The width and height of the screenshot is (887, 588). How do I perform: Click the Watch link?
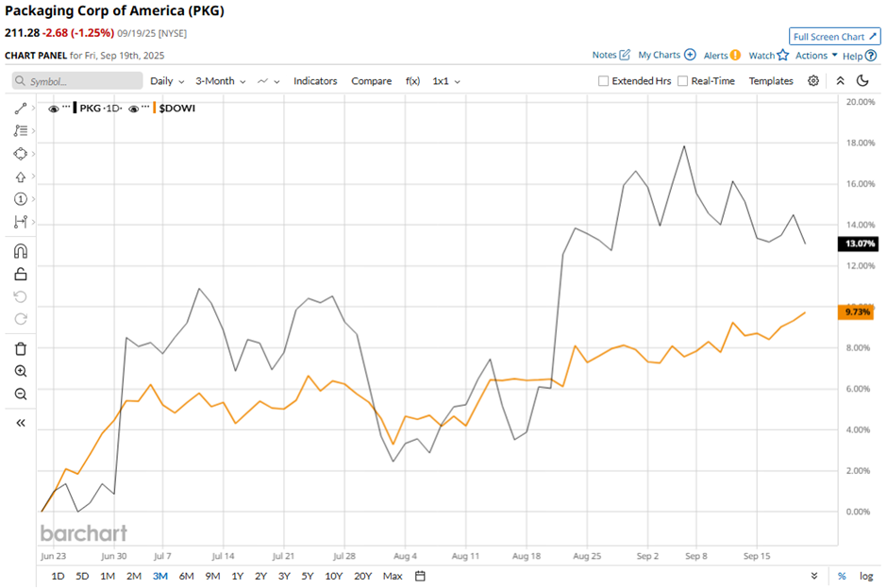pos(761,55)
